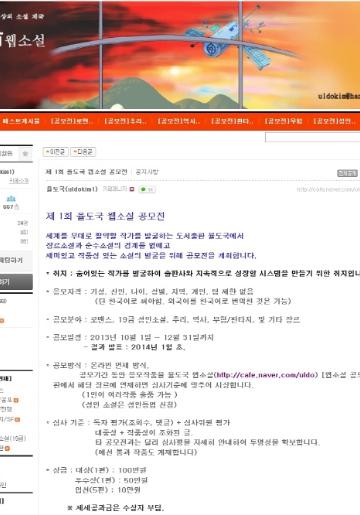Click author name 율도국(uldokim1)
The height and width of the screenshot is (515, 360).
[x=72, y=189]
